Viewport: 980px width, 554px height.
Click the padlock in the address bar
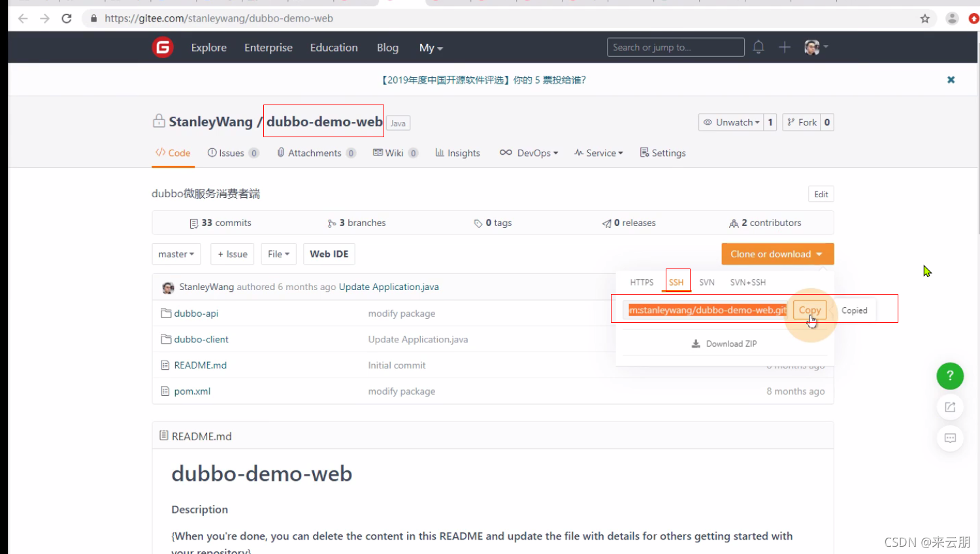(94, 18)
